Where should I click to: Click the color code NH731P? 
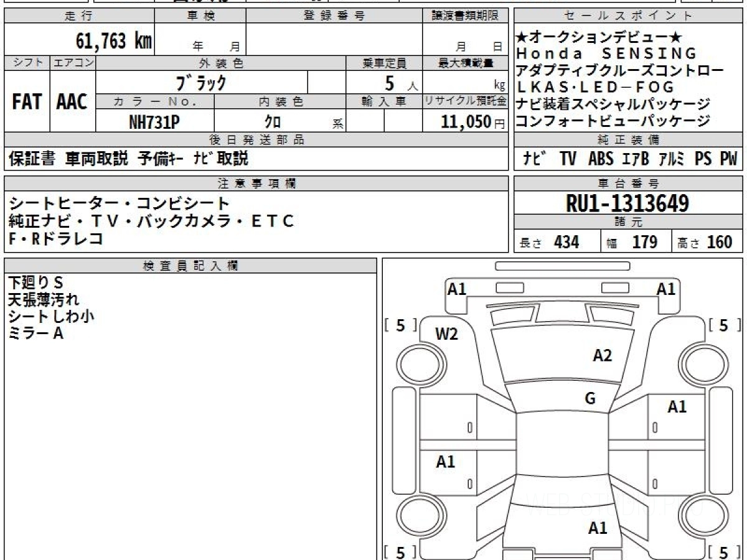pos(154,123)
